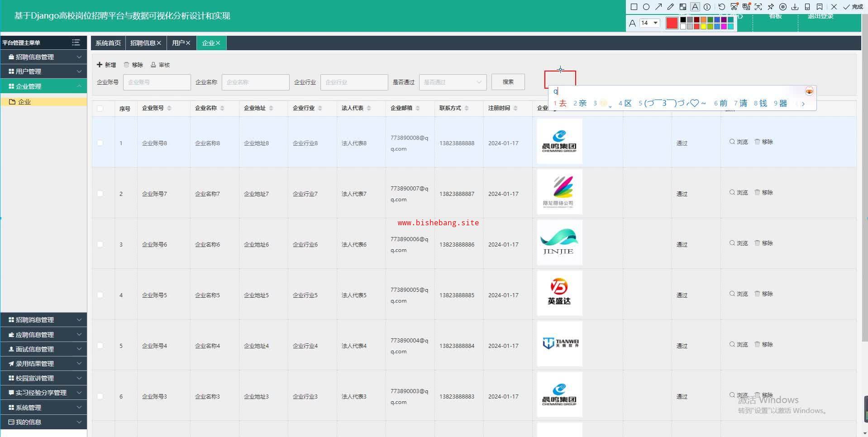Click the 搜索 button
Screen dimensions: 868x437
(508, 82)
